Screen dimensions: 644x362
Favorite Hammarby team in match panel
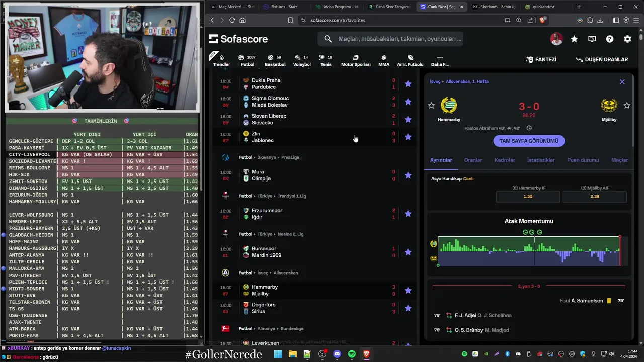tap(431, 105)
